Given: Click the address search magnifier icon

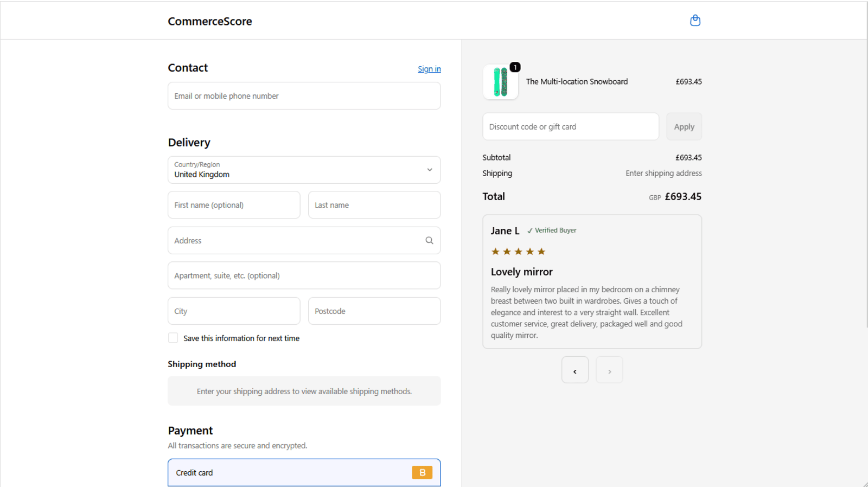Looking at the screenshot, I should click(429, 240).
